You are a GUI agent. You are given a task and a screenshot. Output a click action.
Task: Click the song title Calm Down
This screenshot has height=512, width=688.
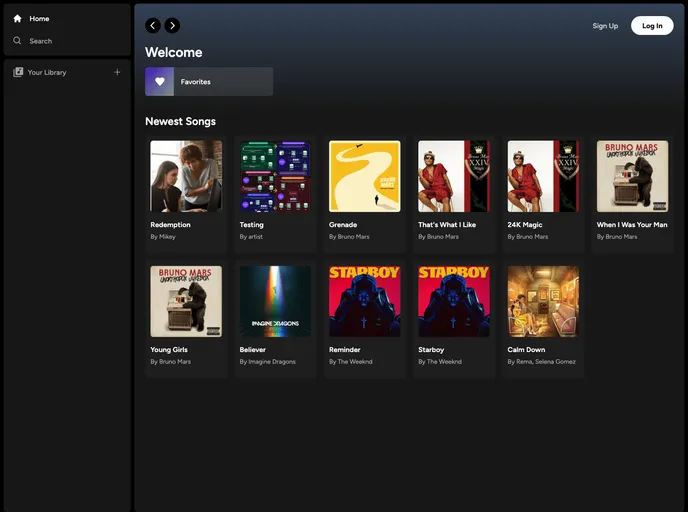(x=526, y=350)
